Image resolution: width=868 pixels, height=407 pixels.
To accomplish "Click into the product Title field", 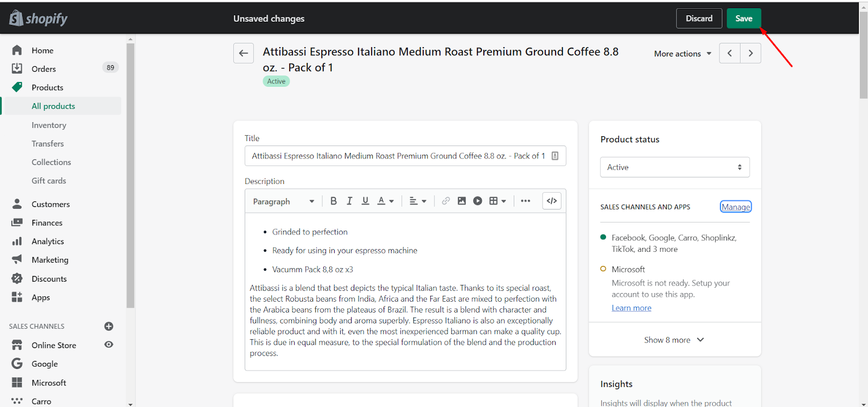I will (399, 156).
